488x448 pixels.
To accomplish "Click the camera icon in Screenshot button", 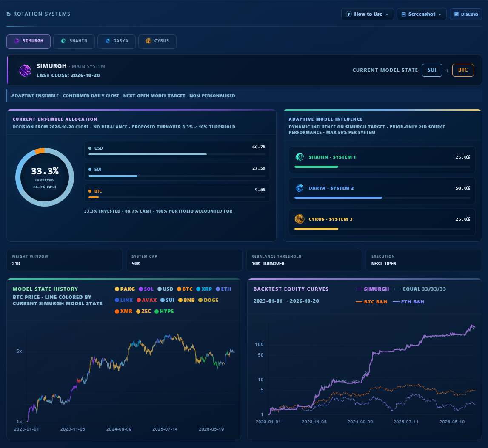I will 404,14.
